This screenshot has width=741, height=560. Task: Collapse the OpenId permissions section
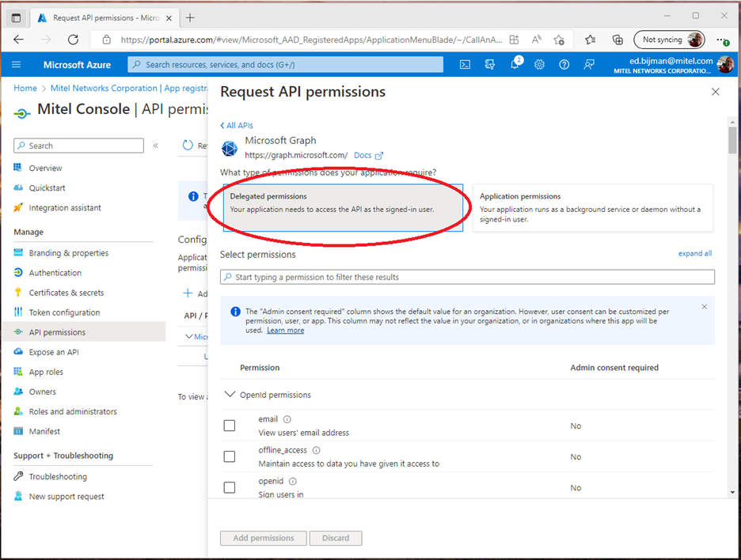pos(230,394)
